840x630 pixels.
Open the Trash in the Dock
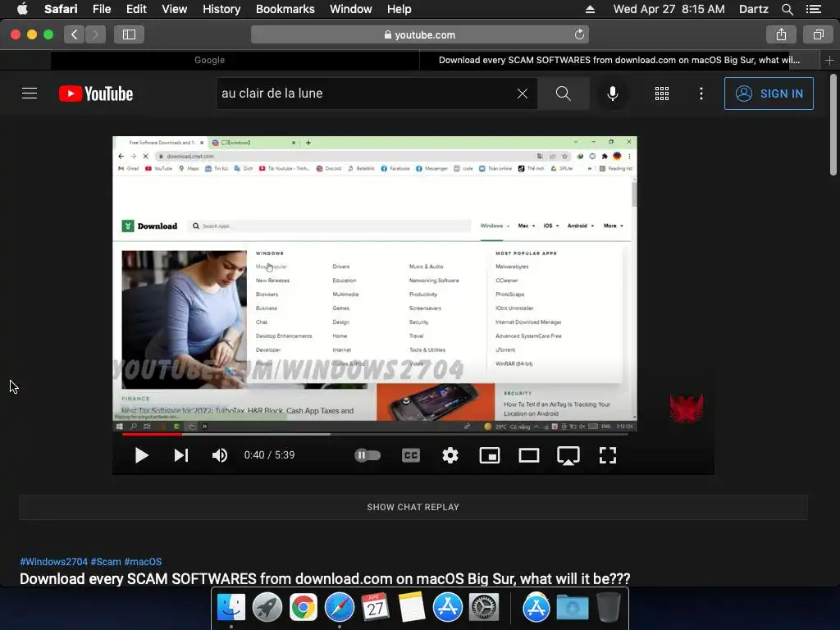click(608, 608)
